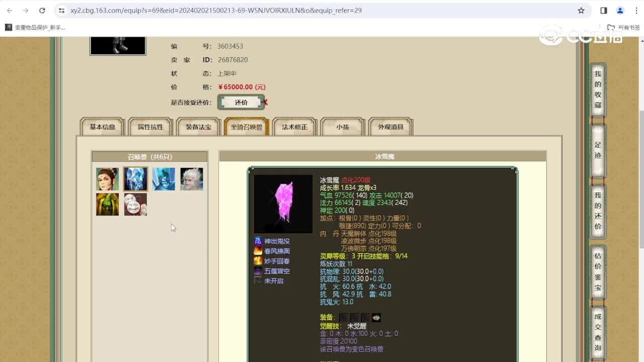The image size is (644, 362).
Task: Select the female character summon portrait
Action: click(107, 179)
